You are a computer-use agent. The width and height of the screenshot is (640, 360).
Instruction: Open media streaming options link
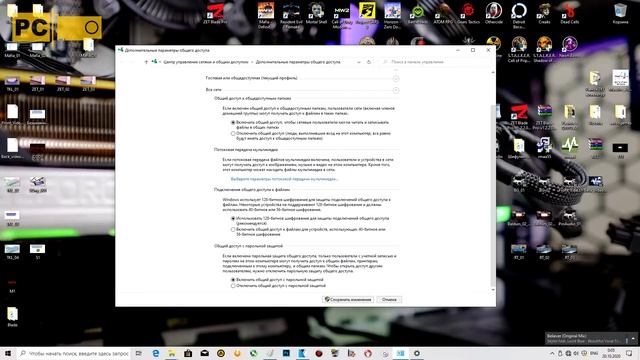(284, 179)
